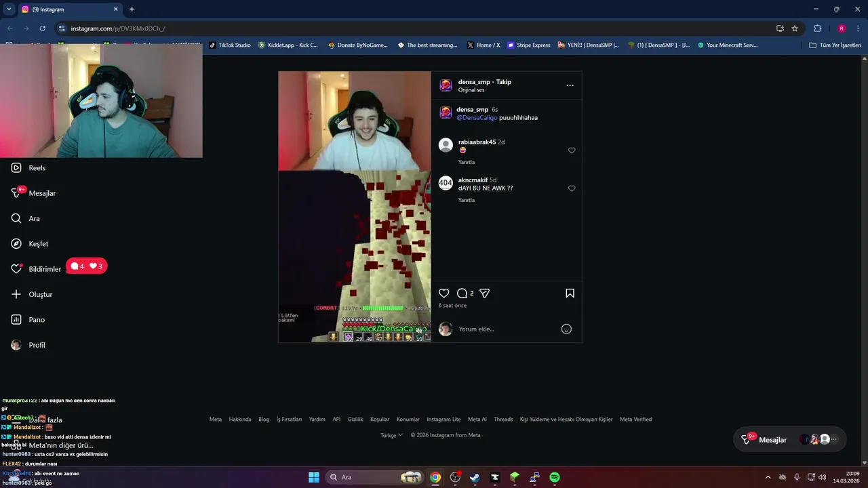
Task: Open the Gizlilik footer link
Action: coord(355,420)
